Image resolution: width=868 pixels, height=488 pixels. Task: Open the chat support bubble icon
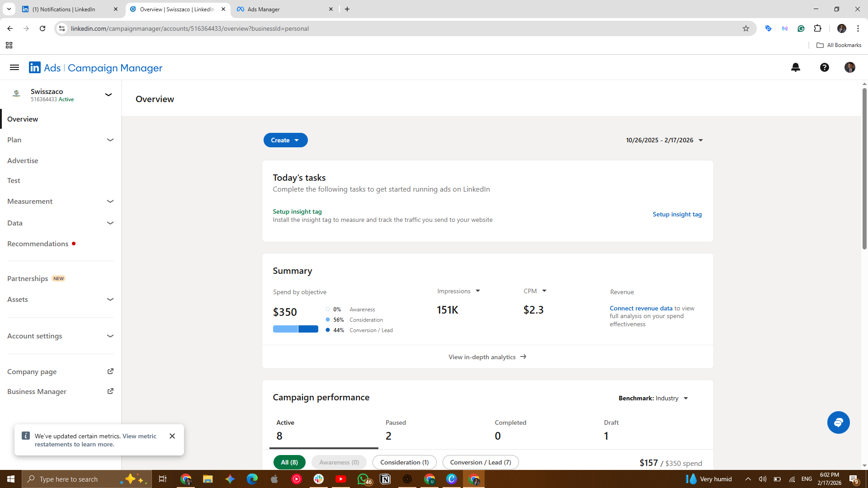[838, 422]
